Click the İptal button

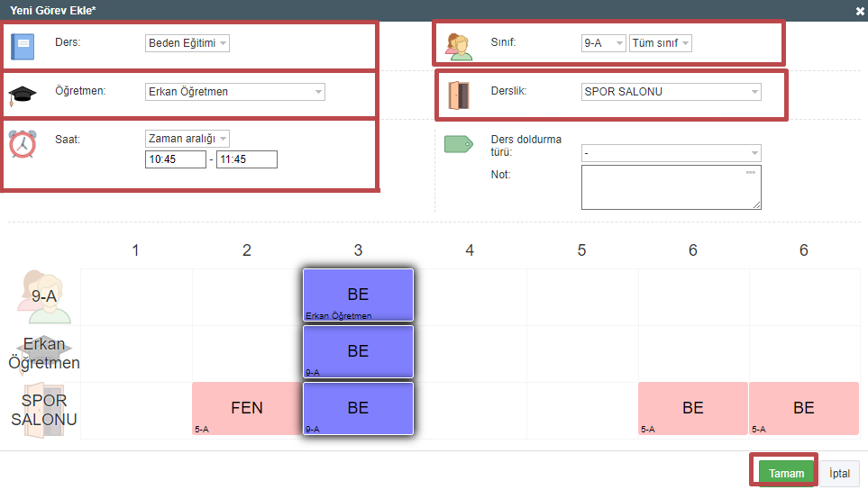click(839, 473)
